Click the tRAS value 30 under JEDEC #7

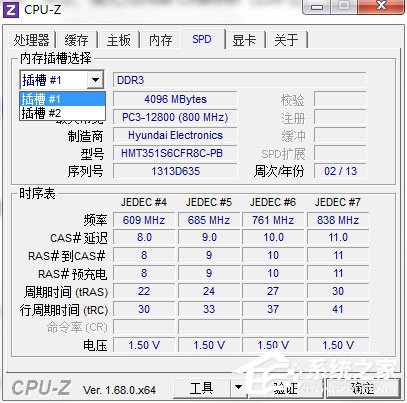point(338,291)
